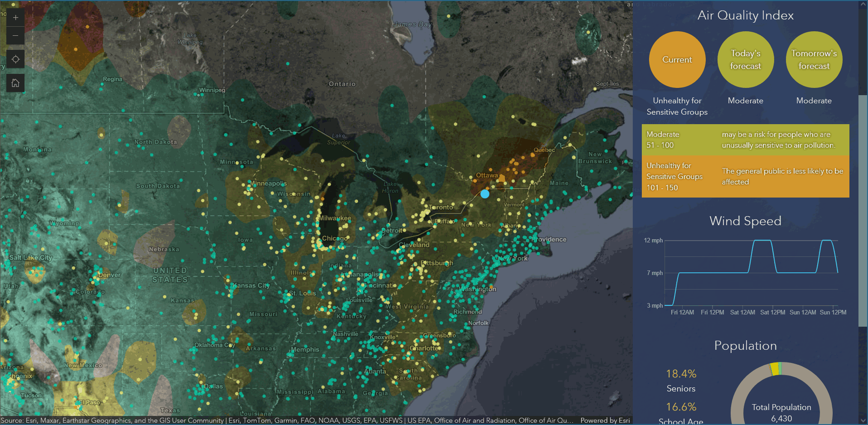Click the orange 101 - 150 legend row
The width and height of the screenshot is (868, 425).
pos(745,177)
